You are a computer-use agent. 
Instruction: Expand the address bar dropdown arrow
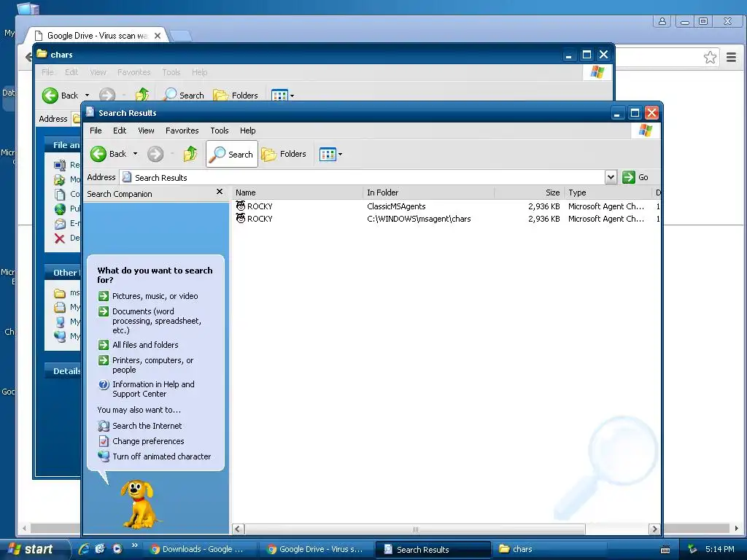point(611,177)
